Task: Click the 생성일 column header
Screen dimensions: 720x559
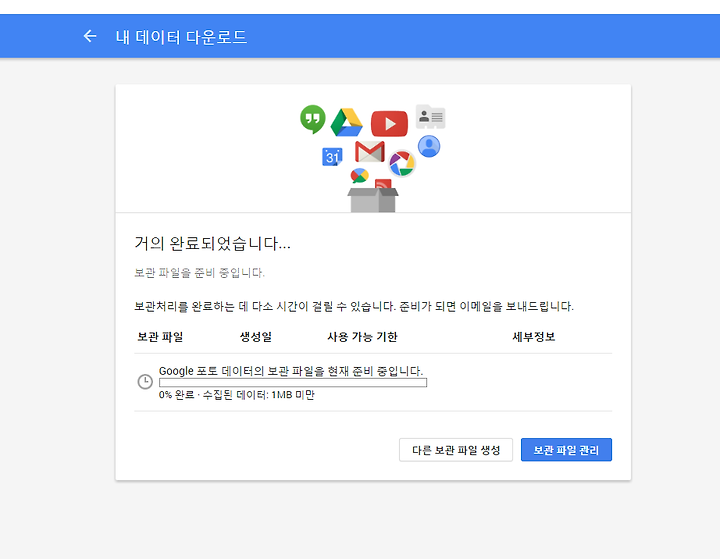Action: 256,337
